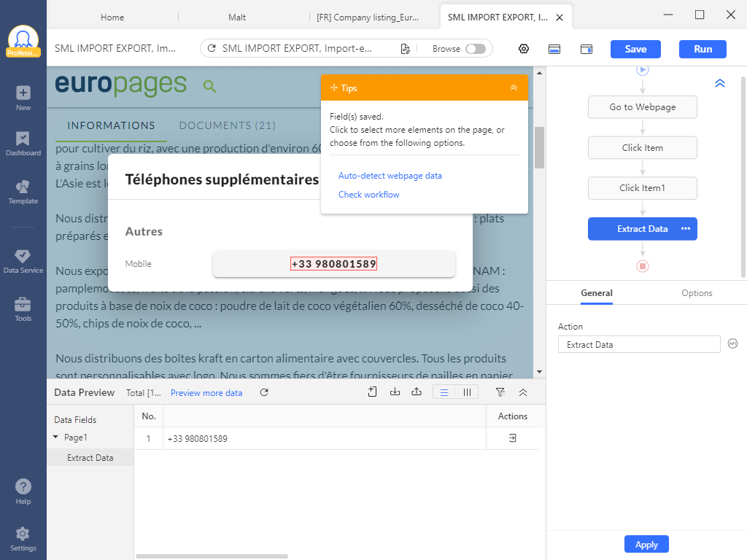Viewport: 747px width, 560px height.
Task: Open the Template sidebar icon
Action: click(23, 192)
